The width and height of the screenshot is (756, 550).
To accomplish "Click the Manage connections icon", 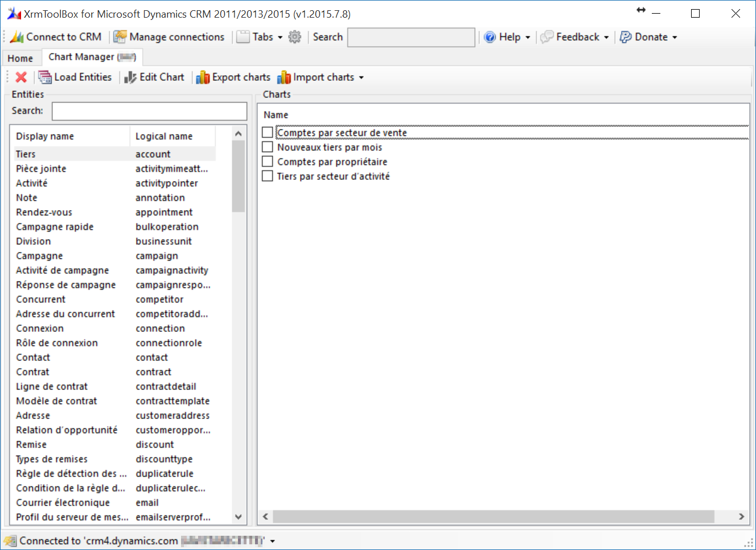I will point(120,37).
